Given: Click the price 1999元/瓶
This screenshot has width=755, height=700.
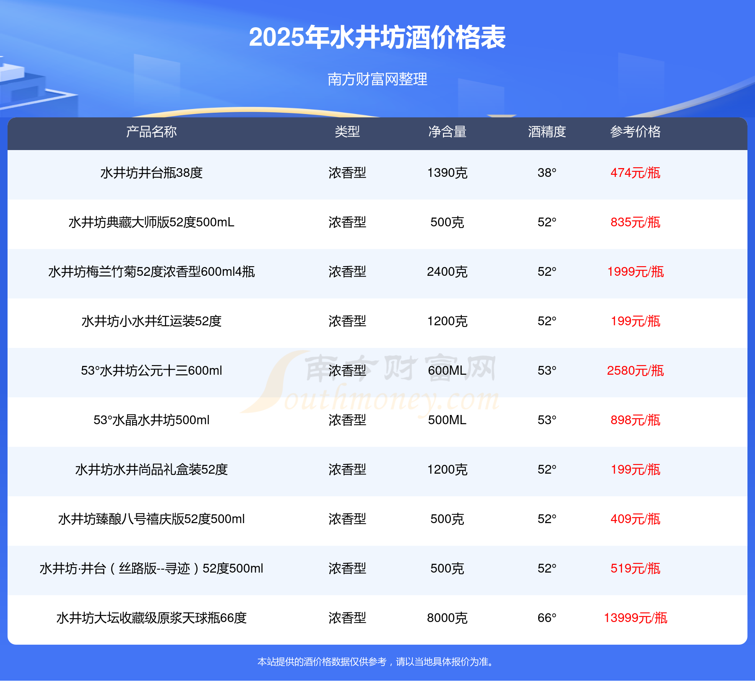Looking at the screenshot, I should click(635, 272).
